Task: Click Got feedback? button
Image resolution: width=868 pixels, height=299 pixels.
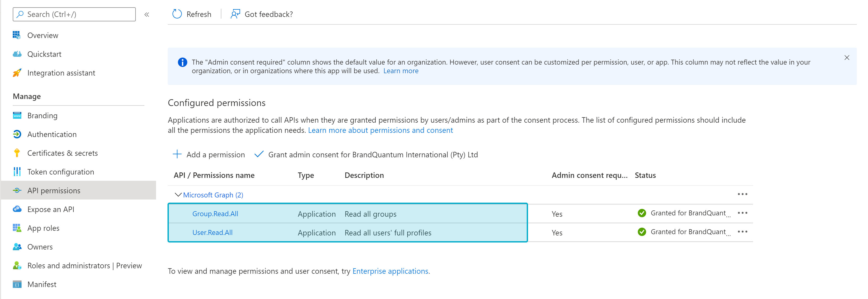Action: coord(262,14)
